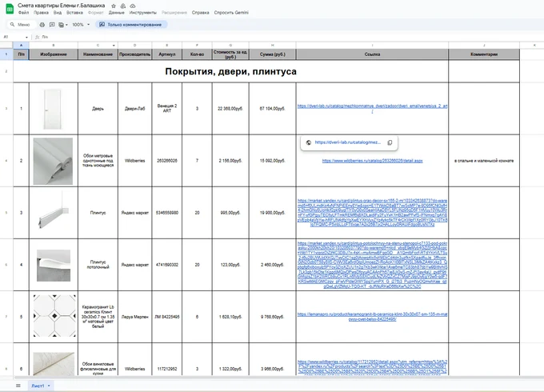The image size is (544, 392).
Task: Open the filter views dropdown icon
Action: (62, 25)
